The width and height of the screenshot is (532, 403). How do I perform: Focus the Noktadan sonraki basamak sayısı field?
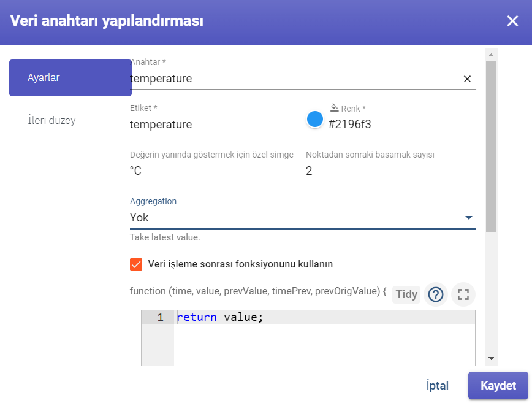(390, 171)
